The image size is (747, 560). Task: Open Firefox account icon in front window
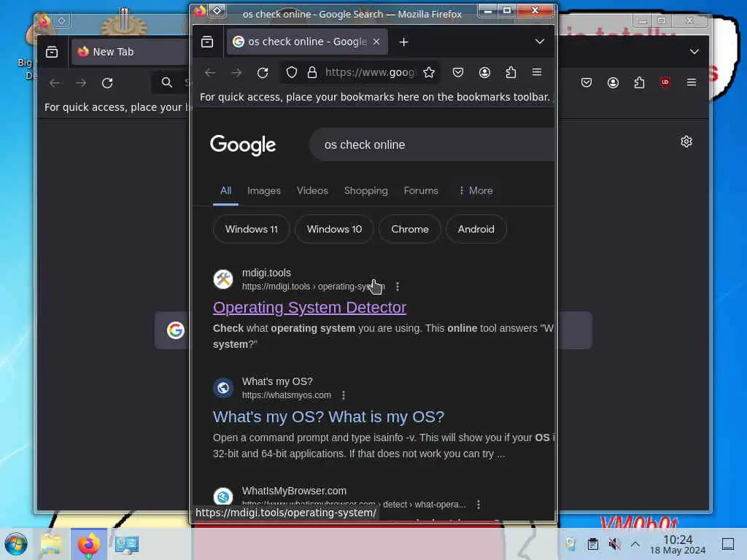[484, 72]
